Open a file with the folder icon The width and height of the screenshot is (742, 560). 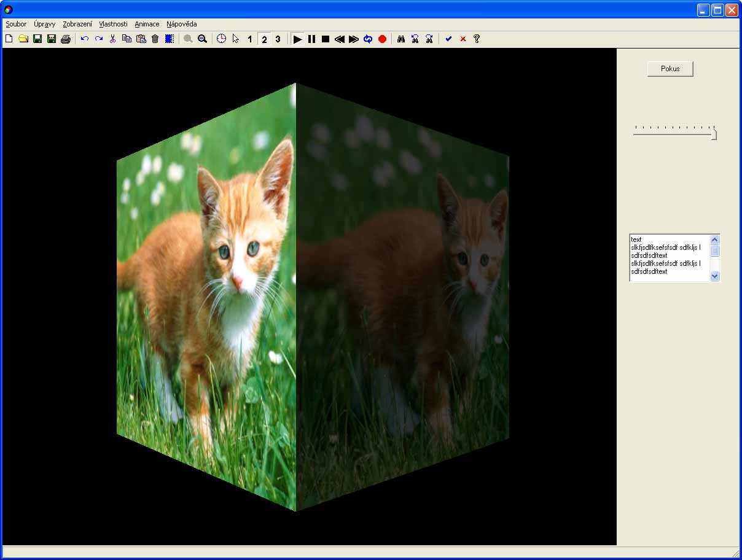23,39
